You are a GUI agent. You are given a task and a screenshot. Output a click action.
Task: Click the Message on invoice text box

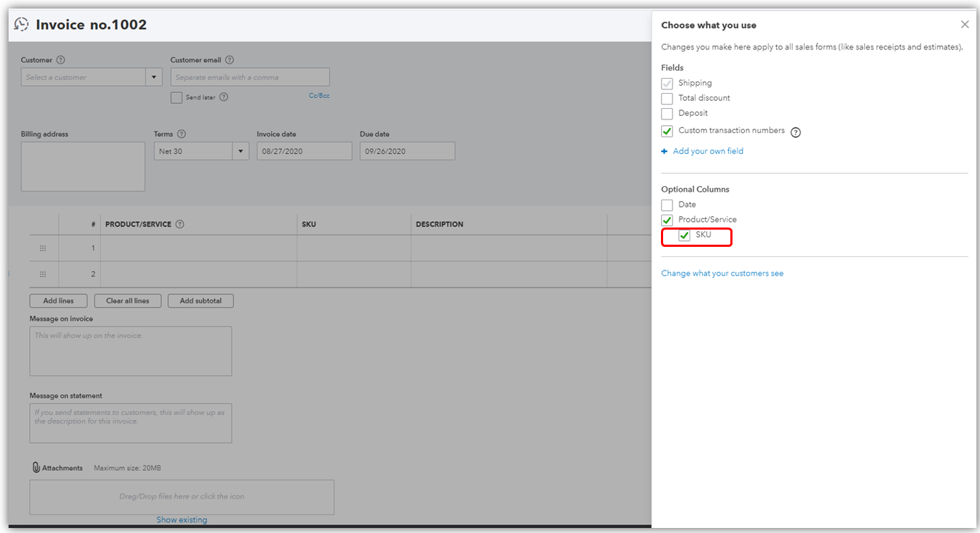click(131, 351)
